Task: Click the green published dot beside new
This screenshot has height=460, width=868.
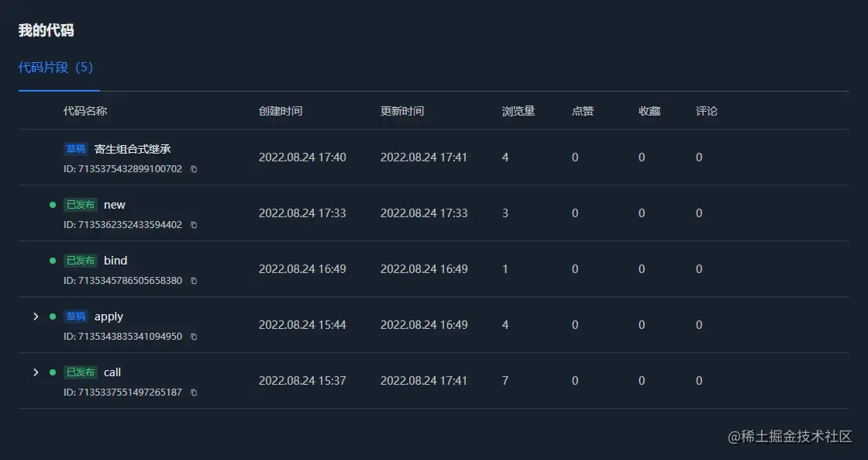Action: (52, 204)
